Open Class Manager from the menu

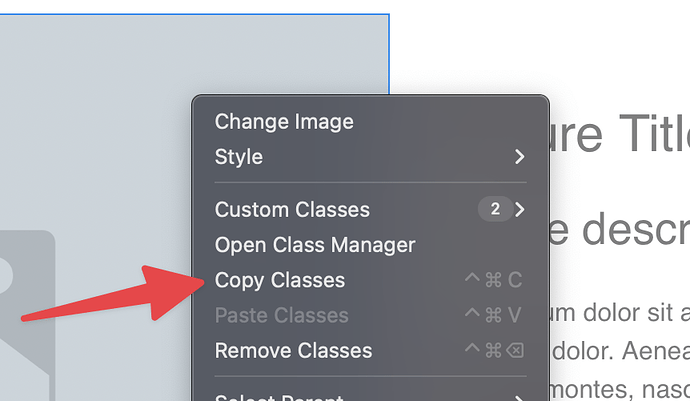click(x=315, y=245)
